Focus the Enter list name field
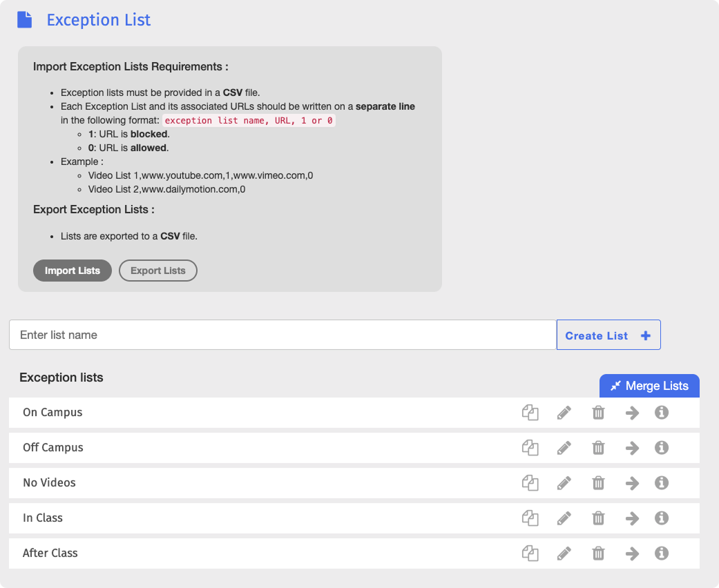The height and width of the screenshot is (588, 719). pos(282,335)
